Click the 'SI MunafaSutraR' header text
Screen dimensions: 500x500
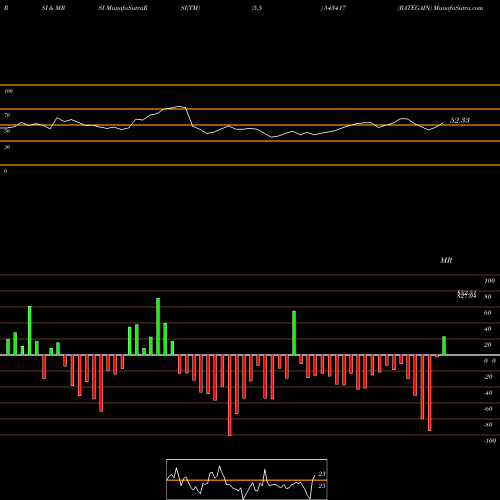[123, 8]
